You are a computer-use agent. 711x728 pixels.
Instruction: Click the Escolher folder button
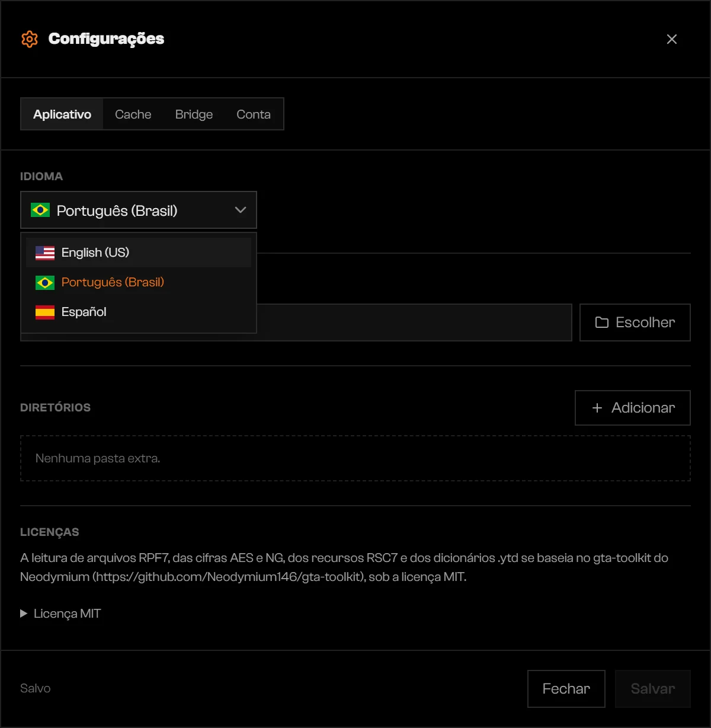635,323
